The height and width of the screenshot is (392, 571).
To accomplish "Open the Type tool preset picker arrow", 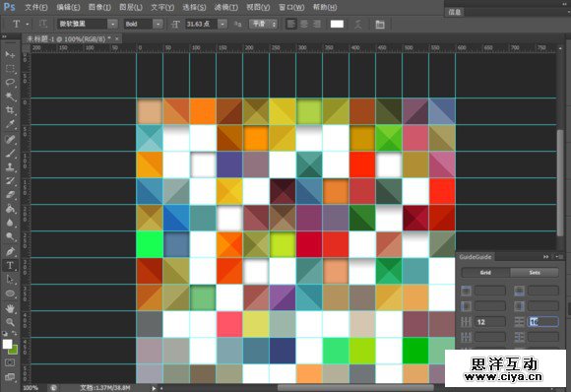I will pos(28,24).
